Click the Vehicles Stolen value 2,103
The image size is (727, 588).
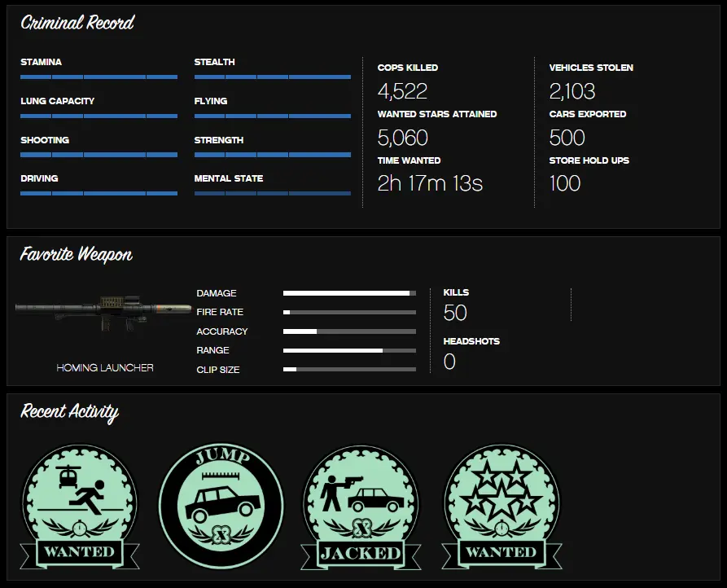point(572,91)
